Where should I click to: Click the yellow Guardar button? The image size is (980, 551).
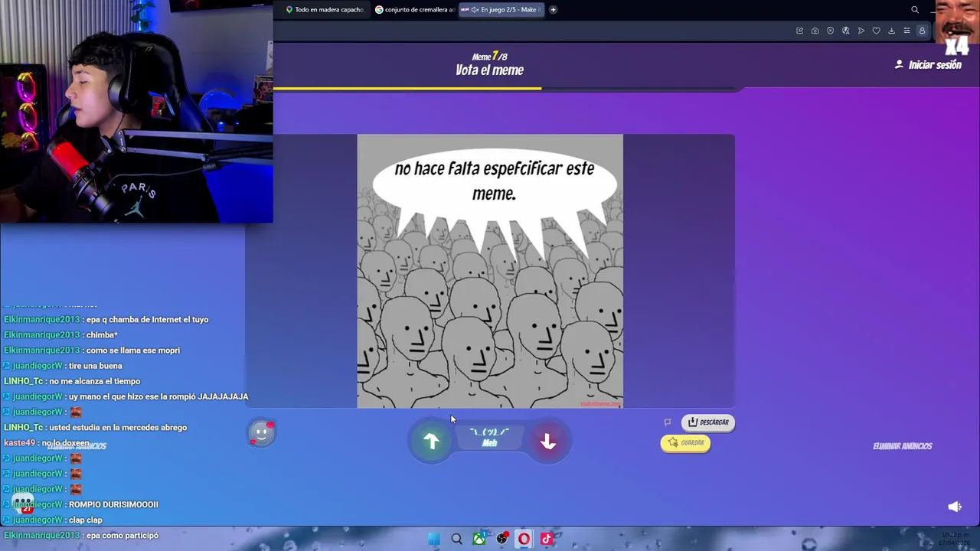click(685, 442)
